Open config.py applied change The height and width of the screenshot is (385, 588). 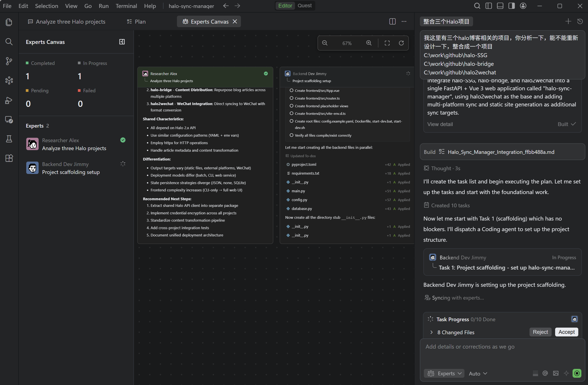(x=348, y=200)
